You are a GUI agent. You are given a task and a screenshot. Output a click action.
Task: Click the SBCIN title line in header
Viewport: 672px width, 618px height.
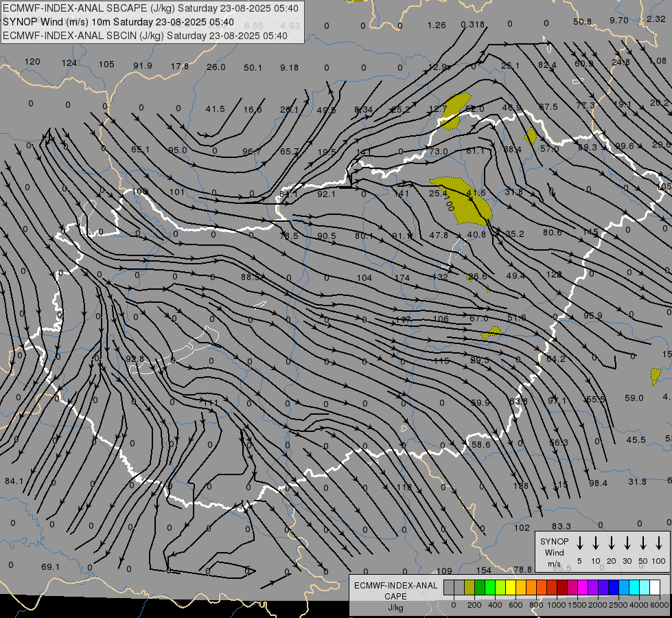click(x=145, y=36)
